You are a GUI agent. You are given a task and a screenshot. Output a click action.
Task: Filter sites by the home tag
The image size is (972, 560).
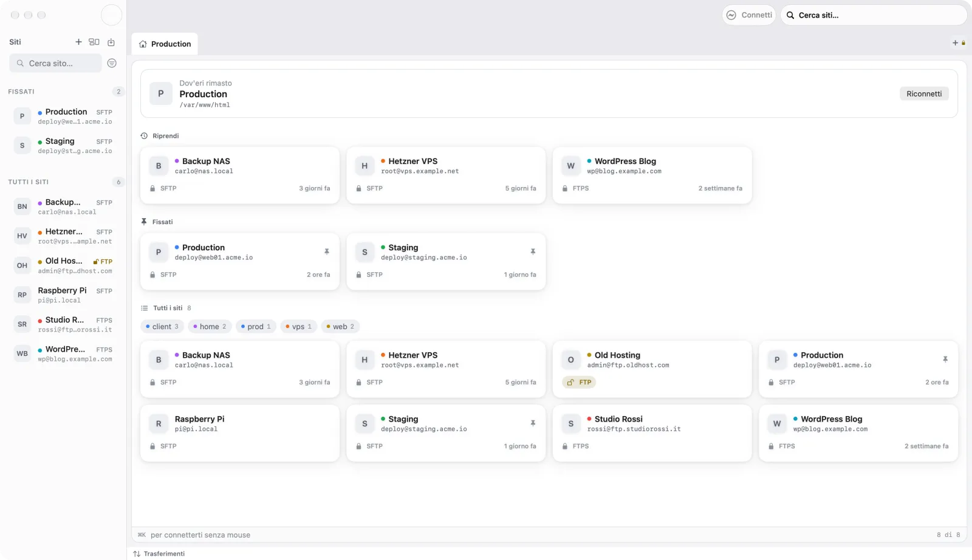tap(210, 327)
